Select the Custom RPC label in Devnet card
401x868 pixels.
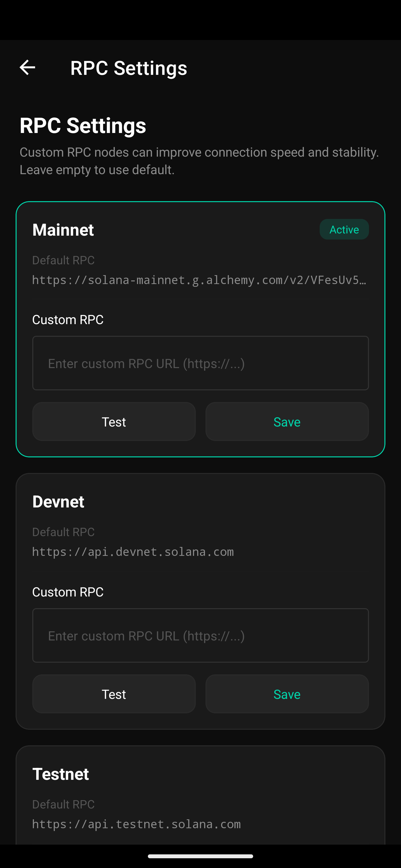point(68,592)
